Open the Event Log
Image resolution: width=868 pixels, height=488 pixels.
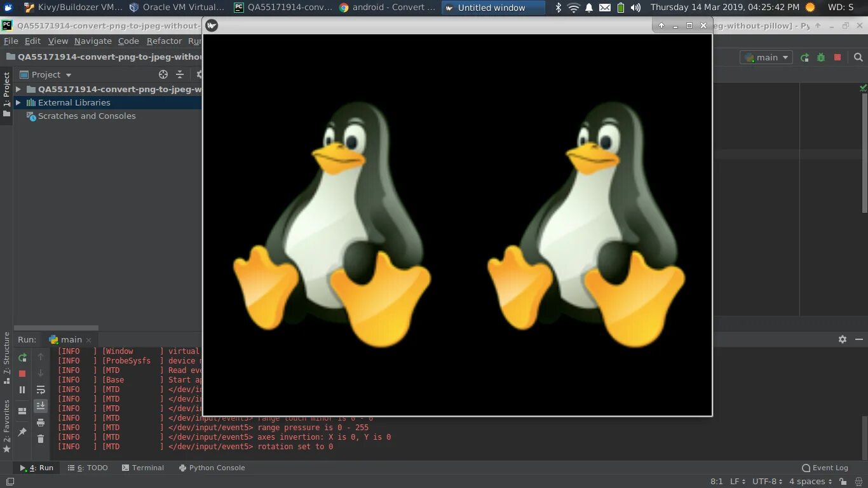tap(825, 468)
